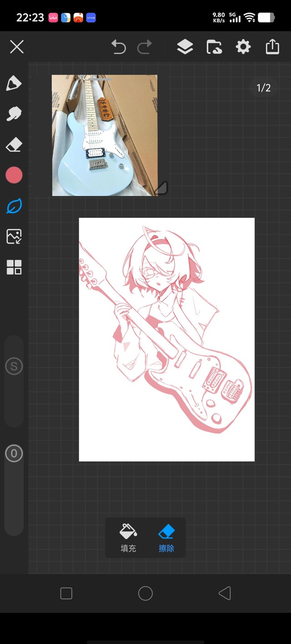Select the smudge finger tool
Viewport: 291px width, 644px height.
(14, 114)
